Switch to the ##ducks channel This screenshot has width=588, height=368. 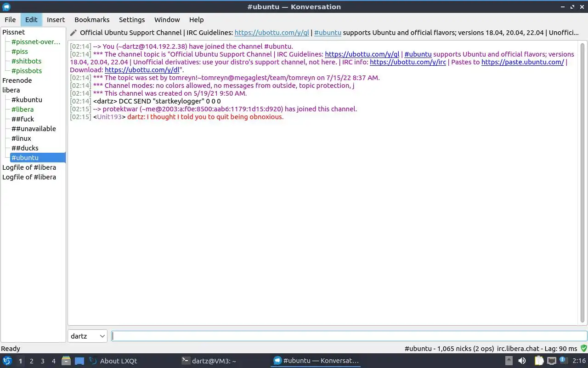25,148
